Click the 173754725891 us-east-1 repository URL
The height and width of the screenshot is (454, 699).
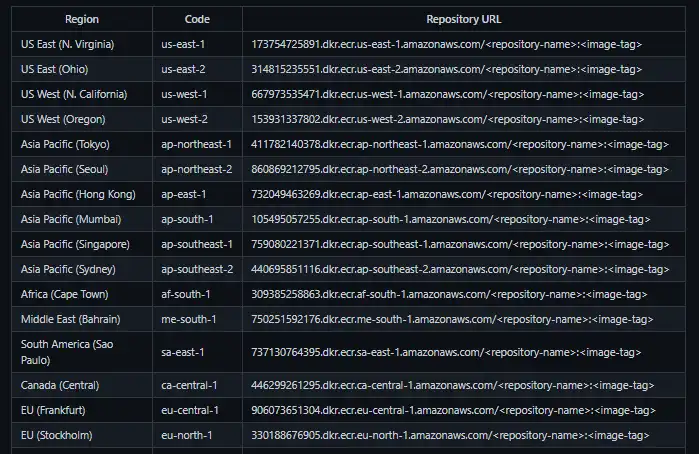446,44
